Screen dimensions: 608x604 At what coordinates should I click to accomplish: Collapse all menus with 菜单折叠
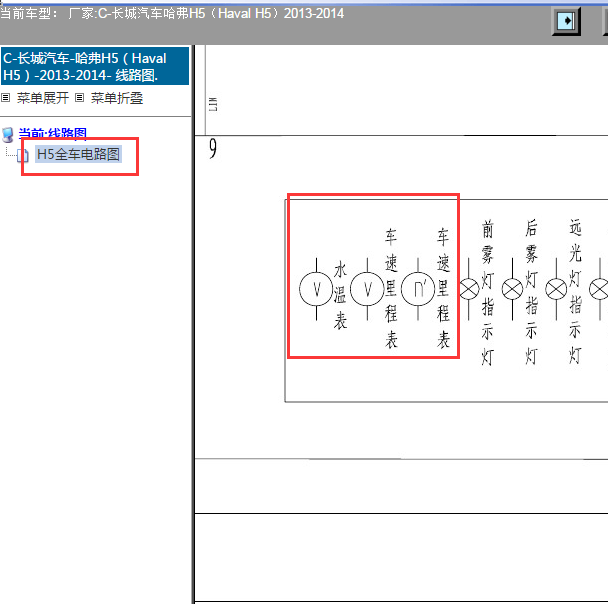pyautogui.click(x=117, y=98)
